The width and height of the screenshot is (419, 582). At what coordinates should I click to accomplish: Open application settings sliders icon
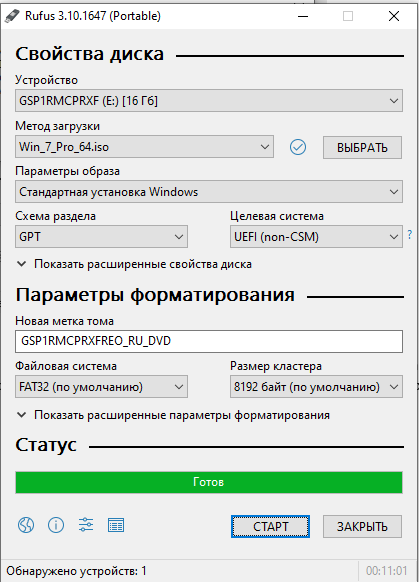(86, 525)
